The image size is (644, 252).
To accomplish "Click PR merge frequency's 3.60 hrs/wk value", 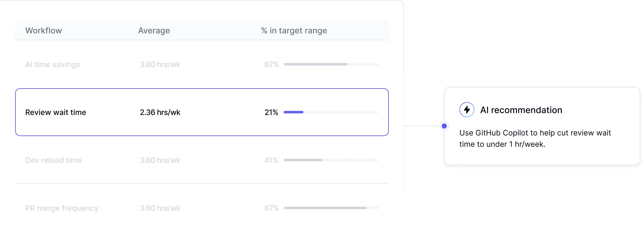I will [x=160, y=208].
